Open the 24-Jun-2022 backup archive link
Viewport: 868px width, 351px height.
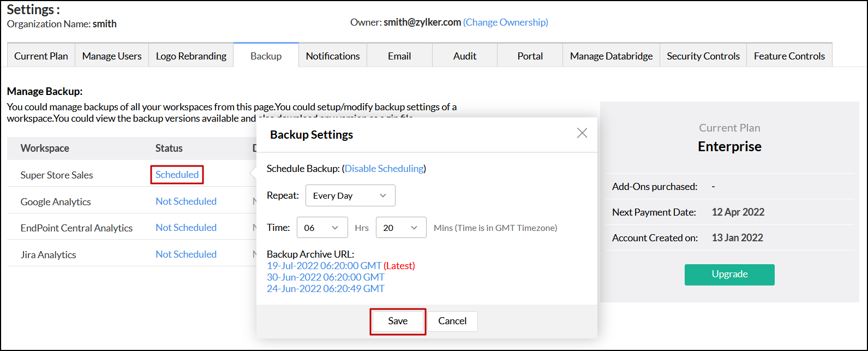(x=325, y=289)
